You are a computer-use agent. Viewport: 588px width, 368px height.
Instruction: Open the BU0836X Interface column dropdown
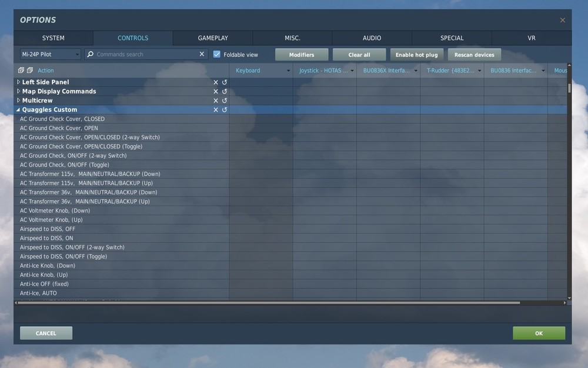coord(416,71)
